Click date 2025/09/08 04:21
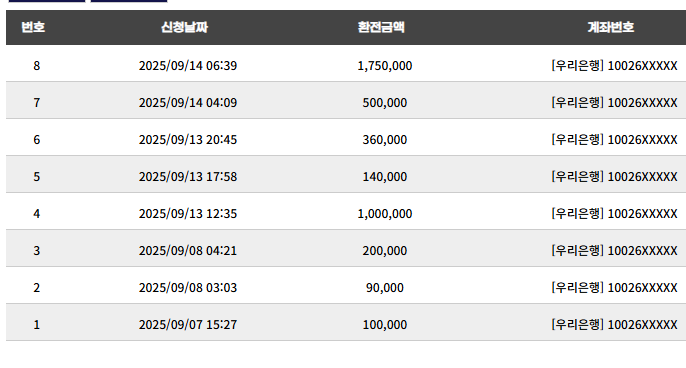686x368 pixels. click(188, 251)
